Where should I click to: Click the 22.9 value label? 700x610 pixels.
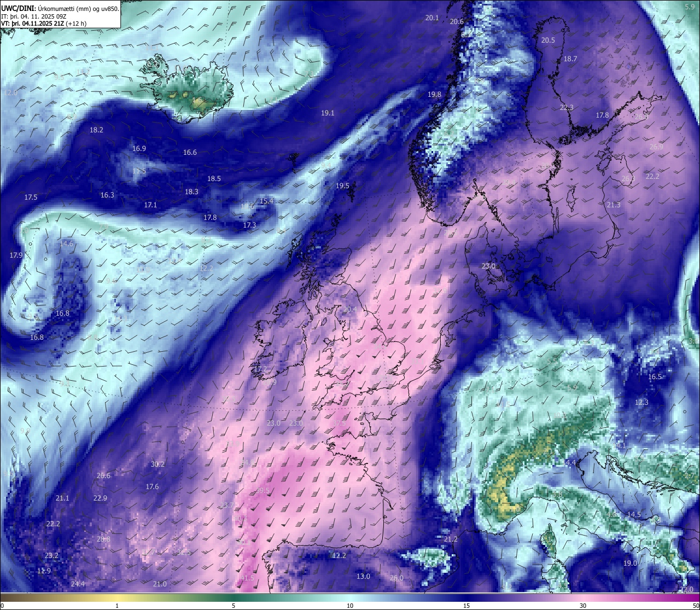tap(100, 498)
